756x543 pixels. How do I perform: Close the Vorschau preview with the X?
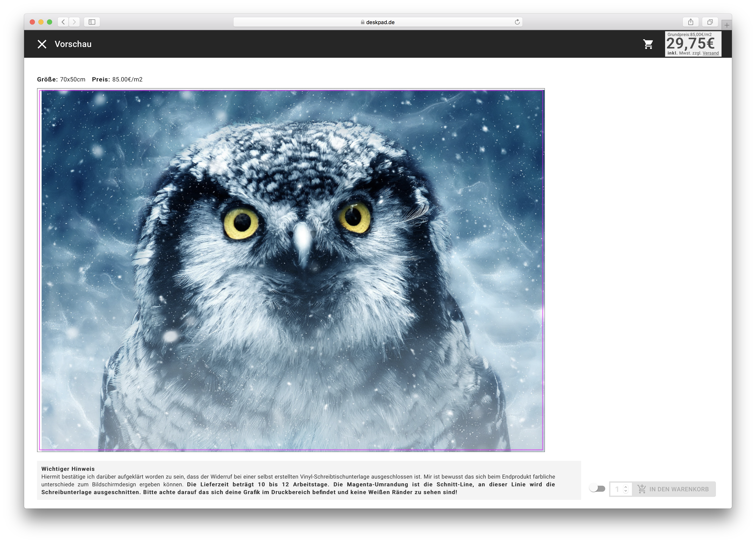tap(42, 44)
